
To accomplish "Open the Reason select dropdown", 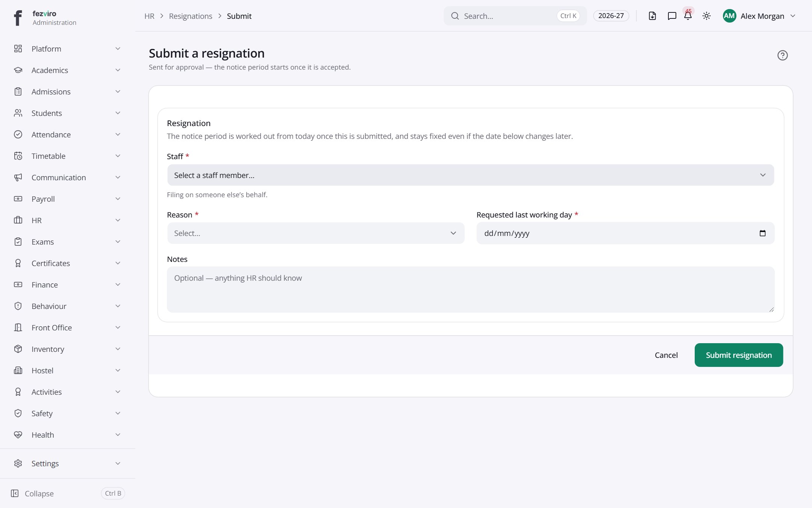I will point(316,233).
